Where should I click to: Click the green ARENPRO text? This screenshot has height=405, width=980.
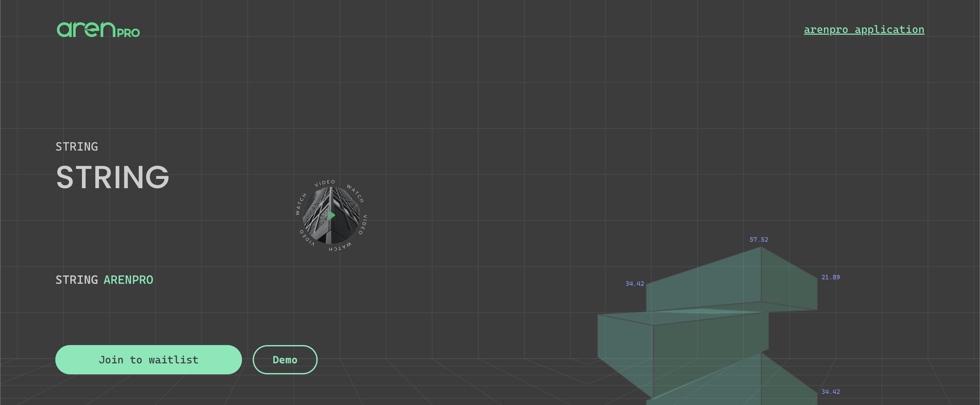coord(129,280)
